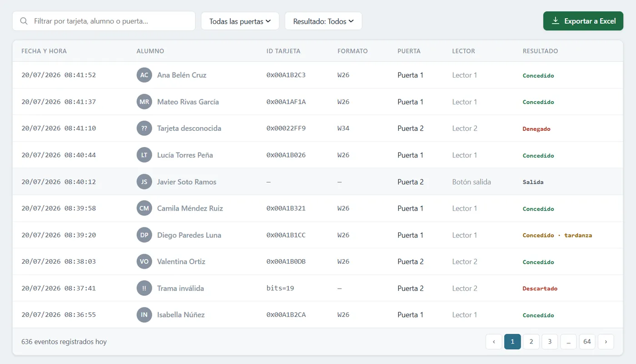The image size is (636, 364).
Task: Click the 636 eventos registrados hoy text
Action: (x=64, y=341)
